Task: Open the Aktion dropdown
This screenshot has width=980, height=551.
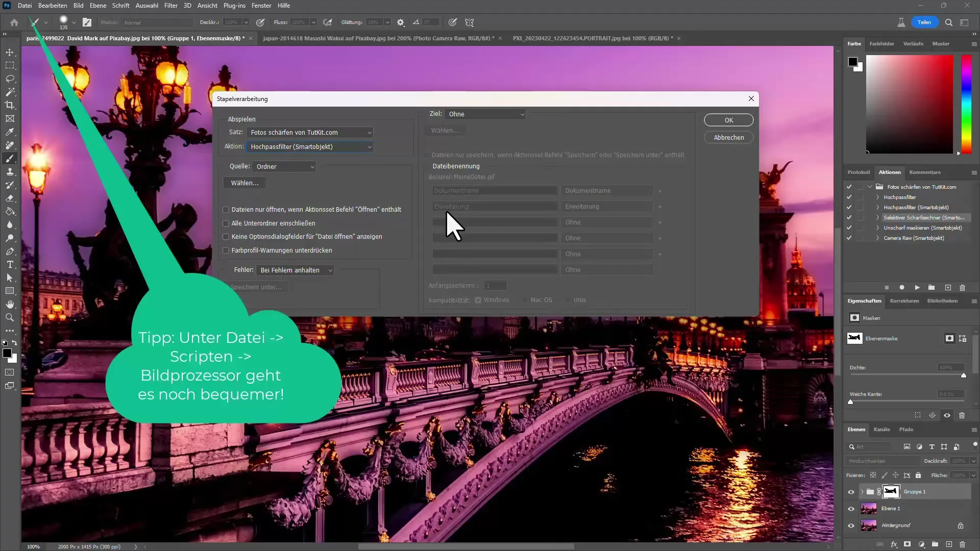Action: pos(309,146)
